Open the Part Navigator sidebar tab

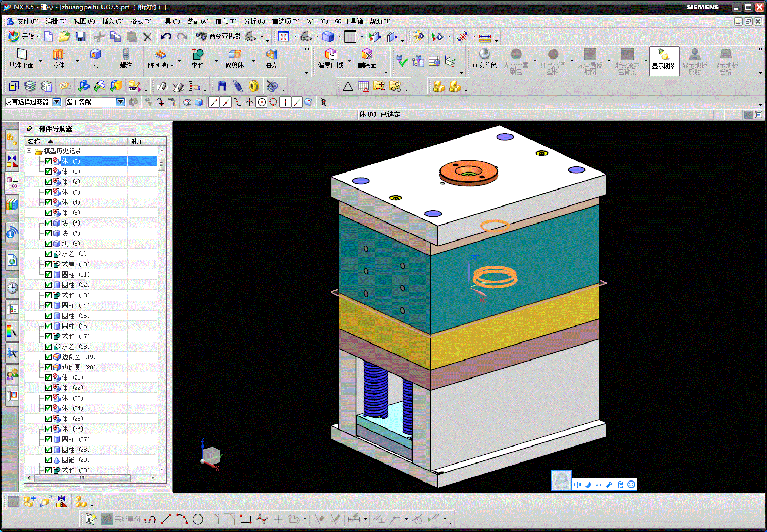12,183
